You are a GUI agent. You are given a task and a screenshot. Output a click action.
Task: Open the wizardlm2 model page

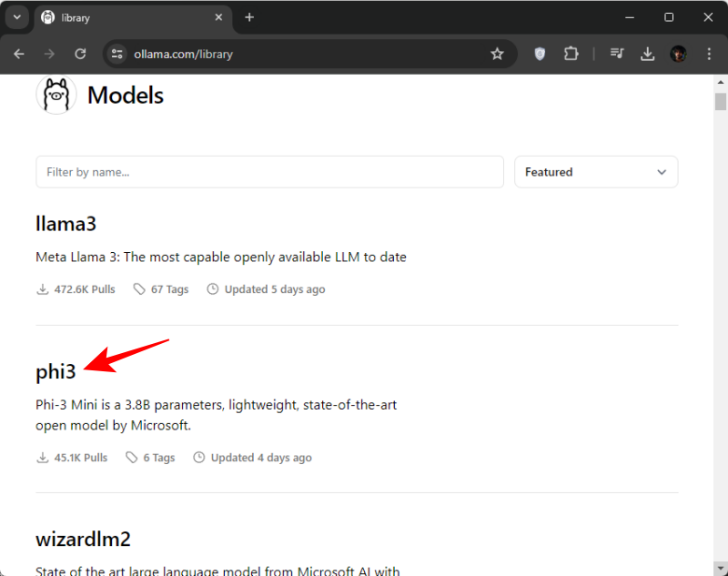(83, 539)
